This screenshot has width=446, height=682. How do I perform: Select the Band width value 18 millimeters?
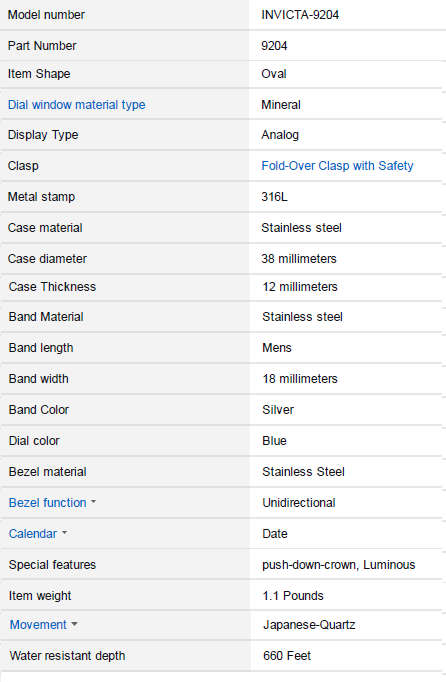[300, 379]
